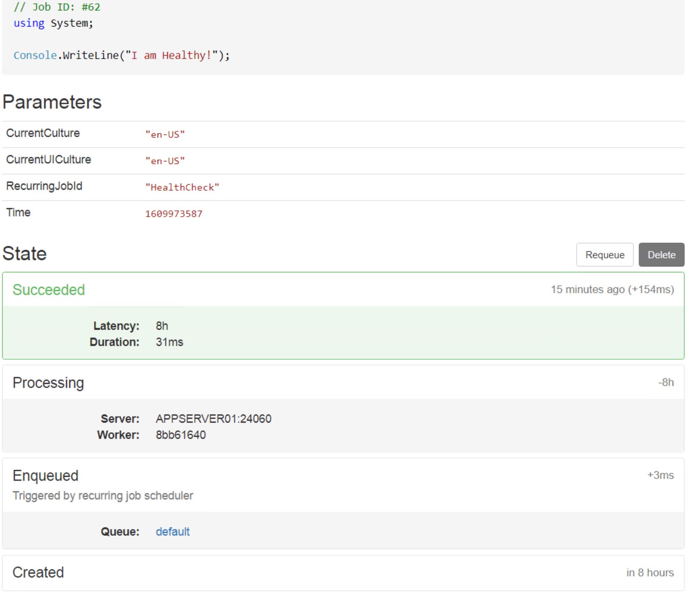700x594 pixels.
Task: Click the Delete button
Action: click(661, 255)
